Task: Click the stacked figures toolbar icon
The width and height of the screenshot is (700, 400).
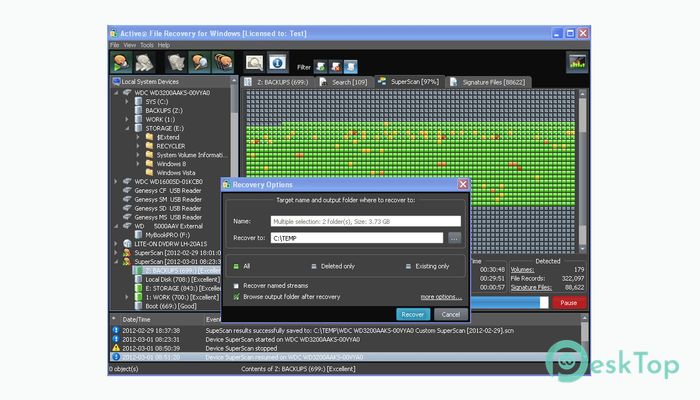Action: (223, 62)
